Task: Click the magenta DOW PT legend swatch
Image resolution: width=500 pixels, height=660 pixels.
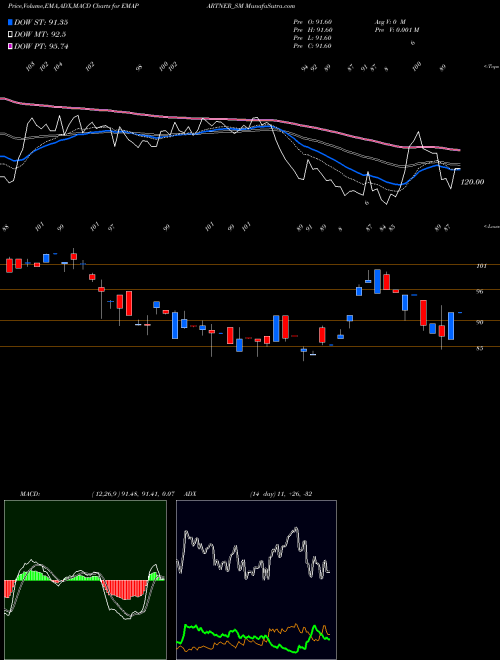Action: pyautogui.click(x=10, y=46)
